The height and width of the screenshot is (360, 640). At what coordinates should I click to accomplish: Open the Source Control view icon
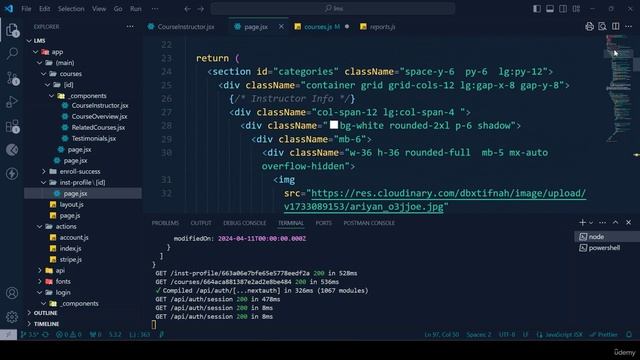coord(12,78)
